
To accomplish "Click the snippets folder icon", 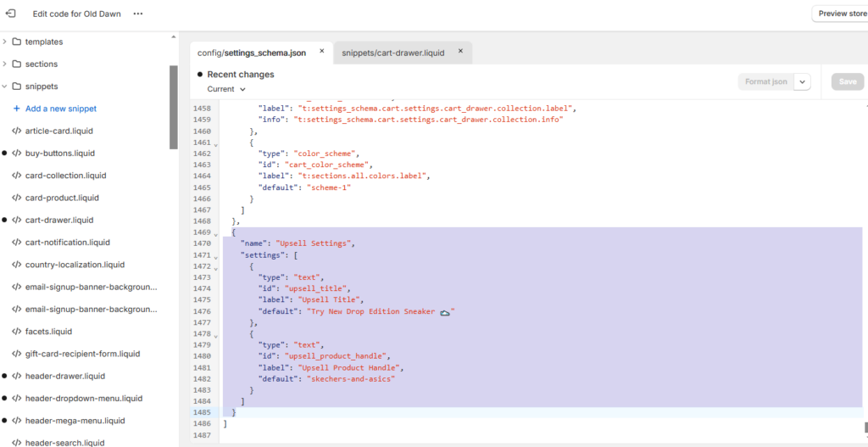I will tap(17, 87).
